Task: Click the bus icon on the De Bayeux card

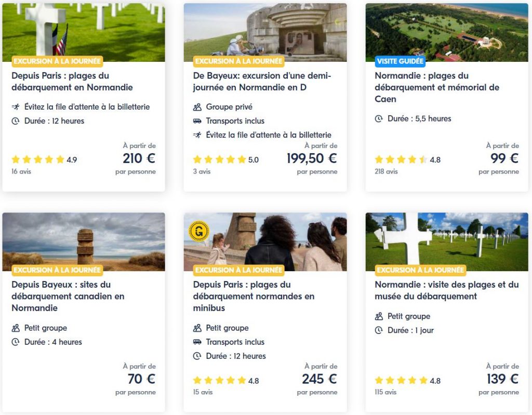Action: pos(197,121)
